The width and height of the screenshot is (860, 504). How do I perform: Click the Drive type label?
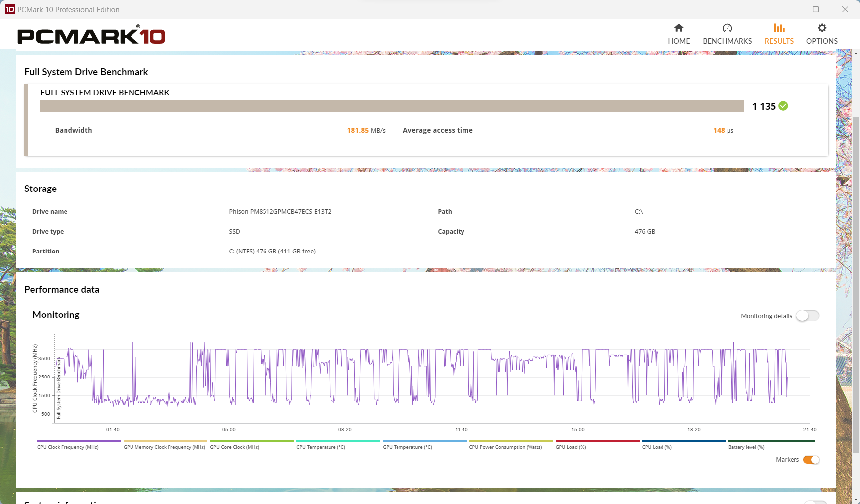pyautogui.click(x=48, y=232)
